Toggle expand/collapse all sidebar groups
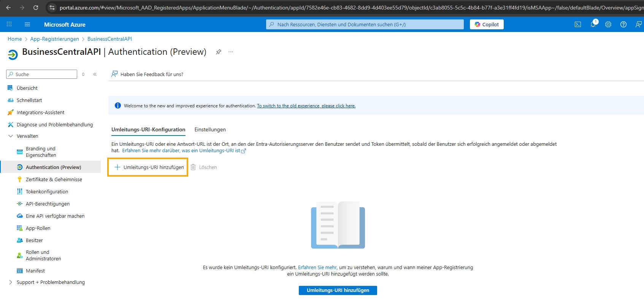This screenshot has height=303, width=644. pyautogui.click(x=83, y=74)
